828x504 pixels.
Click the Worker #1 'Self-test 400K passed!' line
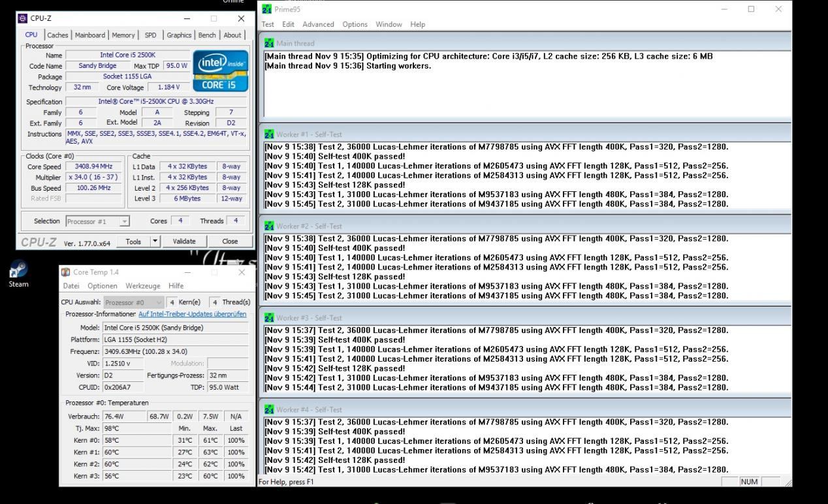pyautogui.click(x=334, y=156)
